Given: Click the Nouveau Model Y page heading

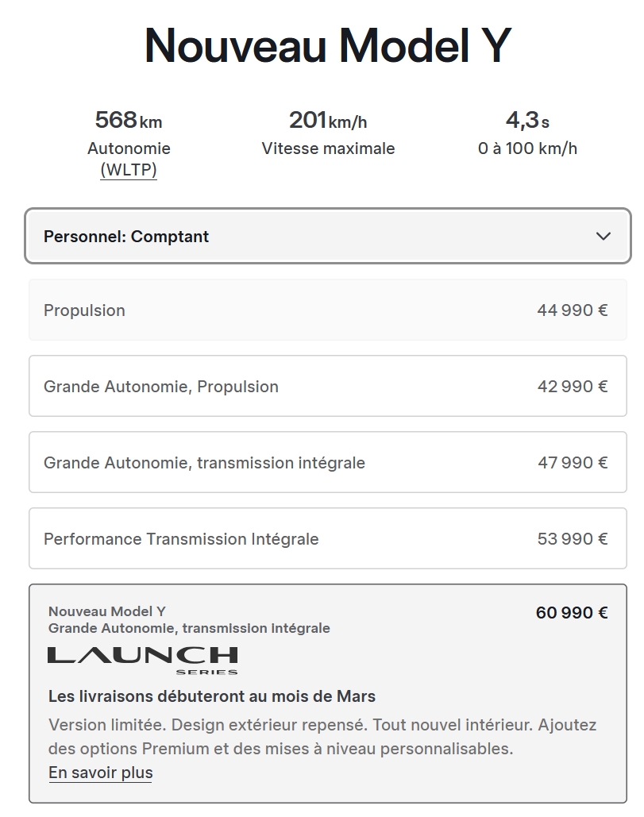Looking at the screenshot, I should coord(328,46).
